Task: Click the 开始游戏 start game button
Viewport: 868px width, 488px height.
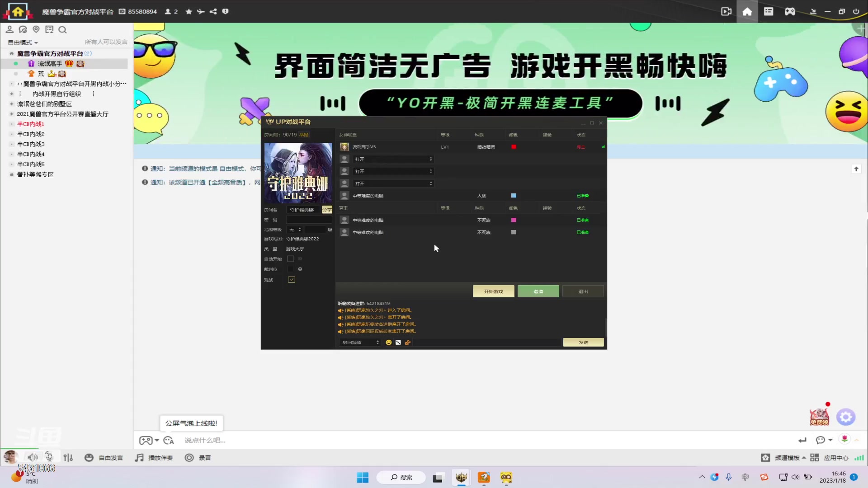Action: [x=493, y=291]
